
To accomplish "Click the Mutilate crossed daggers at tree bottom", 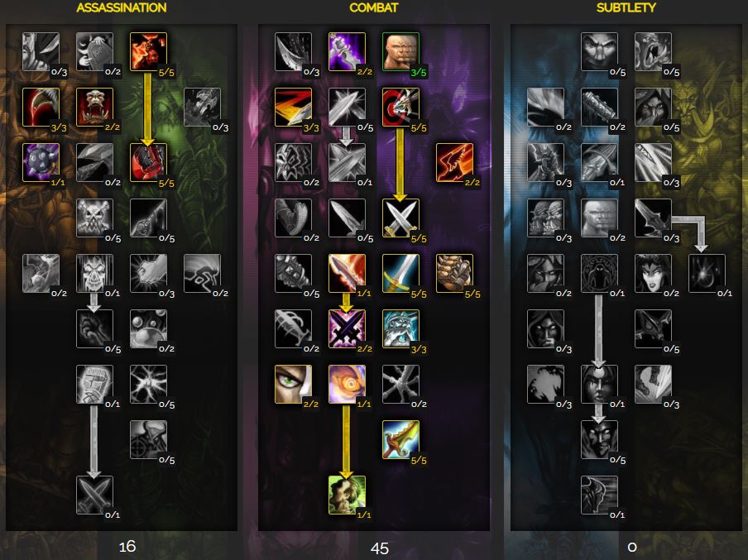I will (94, 495).
